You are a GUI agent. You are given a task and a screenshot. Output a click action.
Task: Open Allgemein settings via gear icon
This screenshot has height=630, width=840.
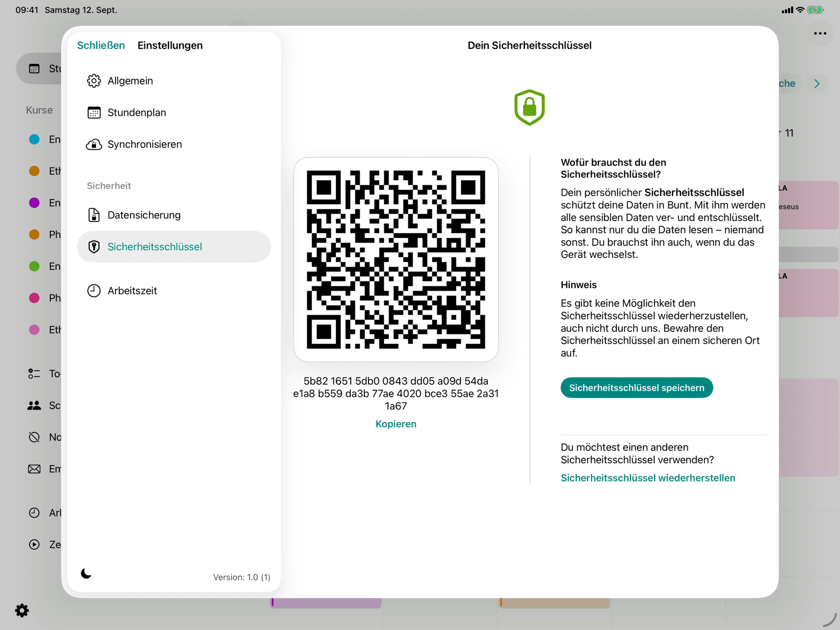tap(94, 81)
